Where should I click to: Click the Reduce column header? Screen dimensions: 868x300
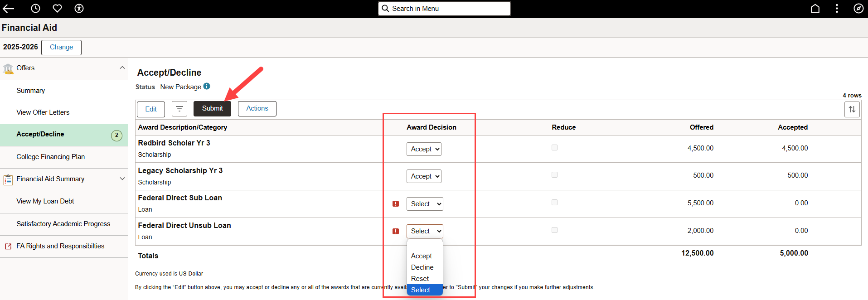(x=564, y=127)
